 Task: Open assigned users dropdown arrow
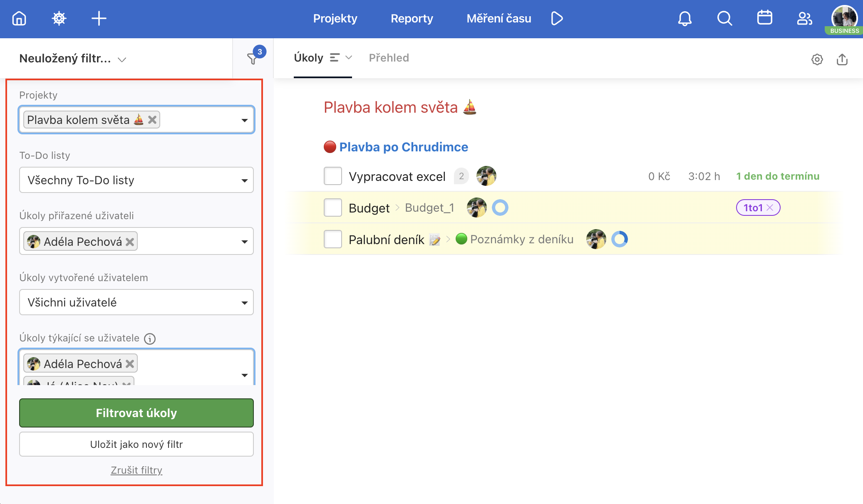coord(245,242)
